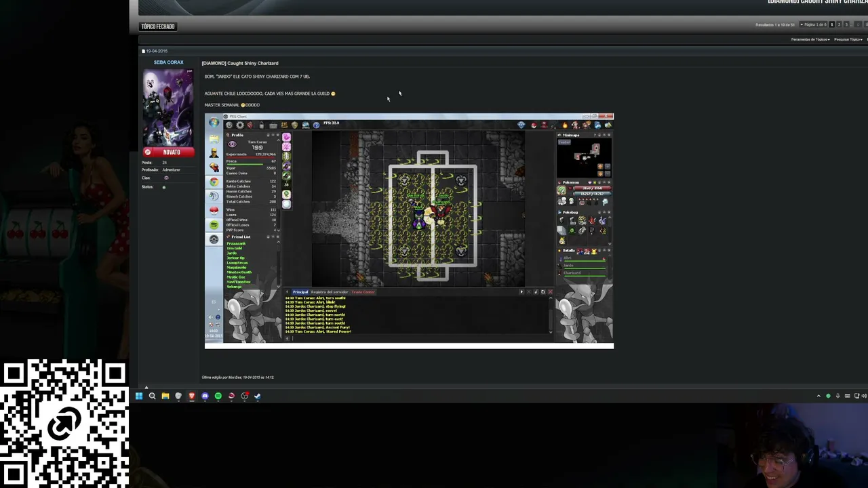Open Discord from the taskbar
868x488 pixels.
tap(205, 396)
